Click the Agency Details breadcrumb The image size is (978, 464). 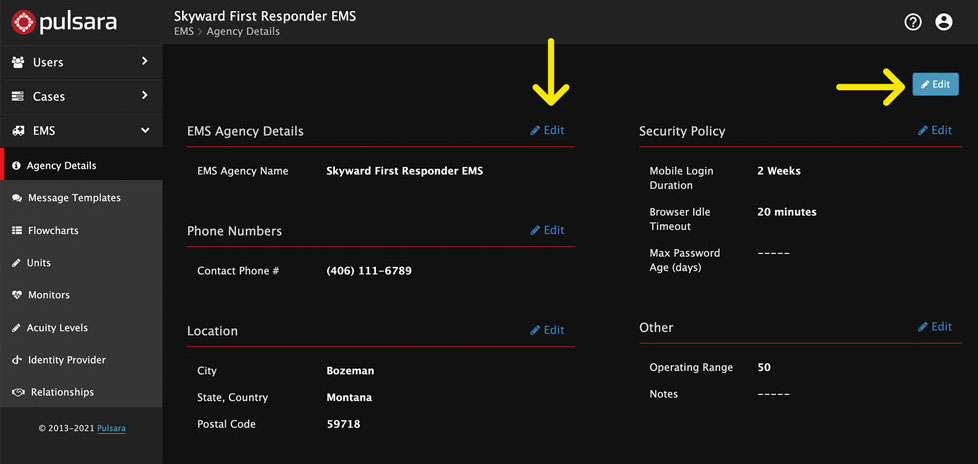click(243, 31)
